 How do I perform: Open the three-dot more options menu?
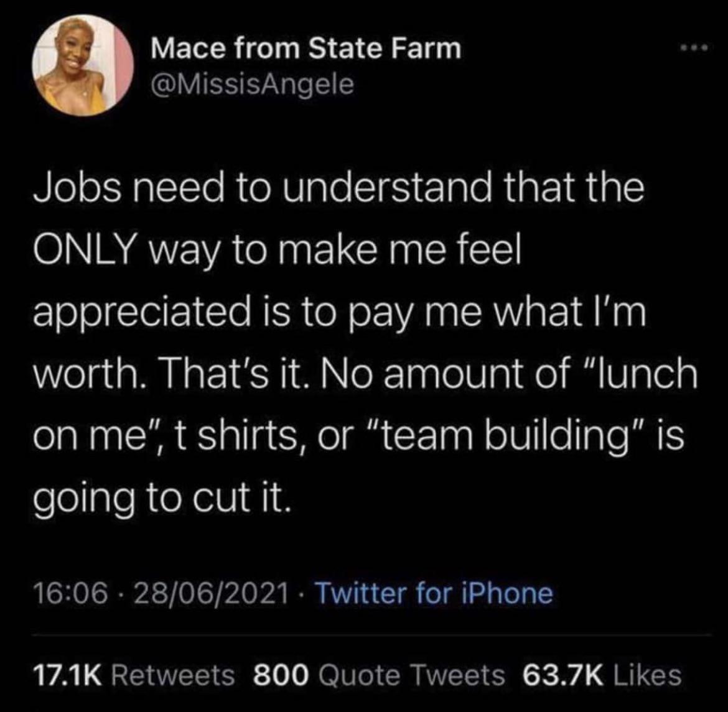694,47
